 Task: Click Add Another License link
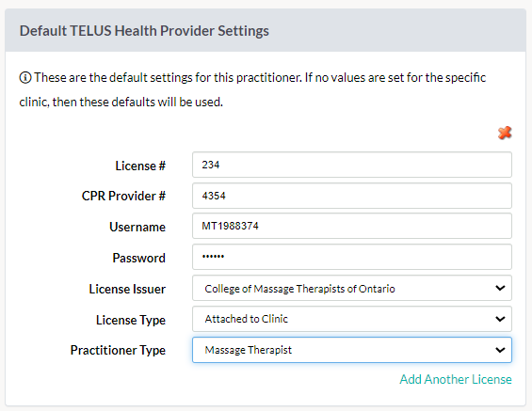tap(456, 379)
